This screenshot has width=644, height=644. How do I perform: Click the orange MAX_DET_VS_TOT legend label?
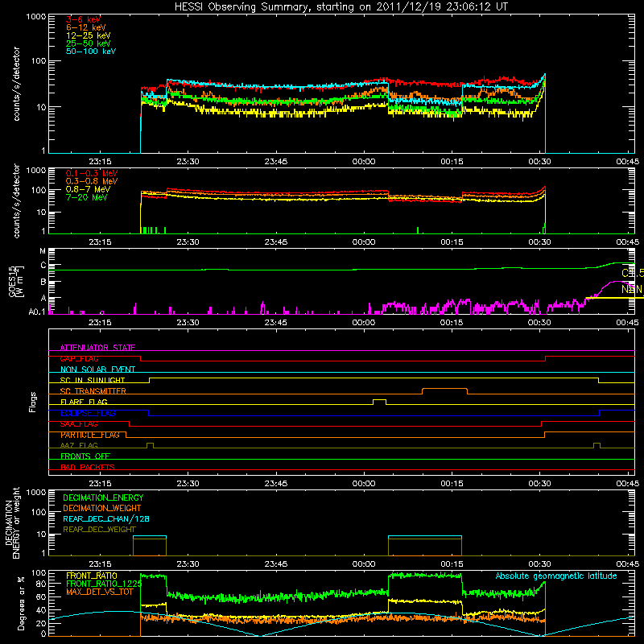point(100,592)
